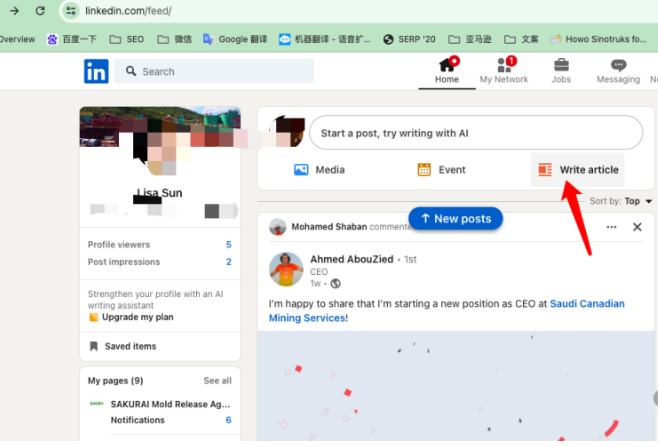Click the New posts button
This screenshot has width=658, height=446.
coord(455,219)
